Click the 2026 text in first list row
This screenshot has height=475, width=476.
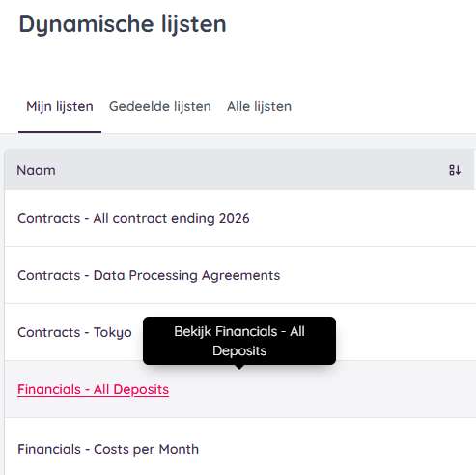(x=235, y=218)
